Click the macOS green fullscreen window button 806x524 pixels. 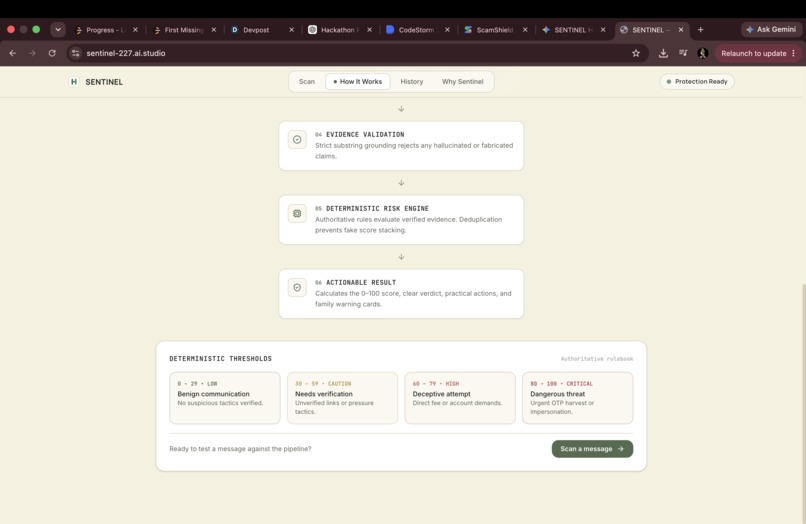(36, 29)
